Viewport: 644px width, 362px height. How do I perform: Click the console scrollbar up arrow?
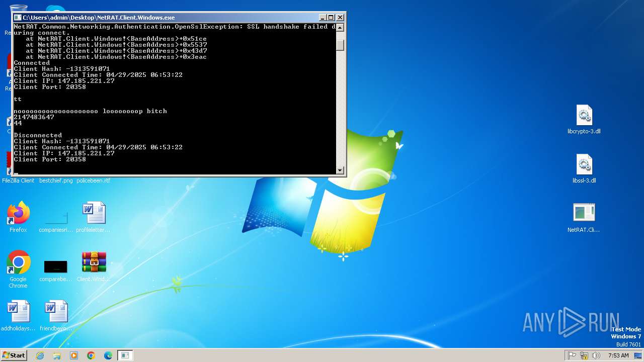click(x=340, y=27)
